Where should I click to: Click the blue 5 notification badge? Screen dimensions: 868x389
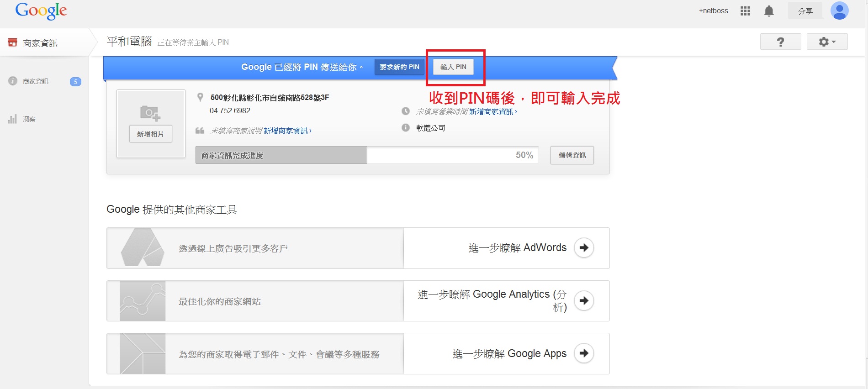click(x=75, y=82)
